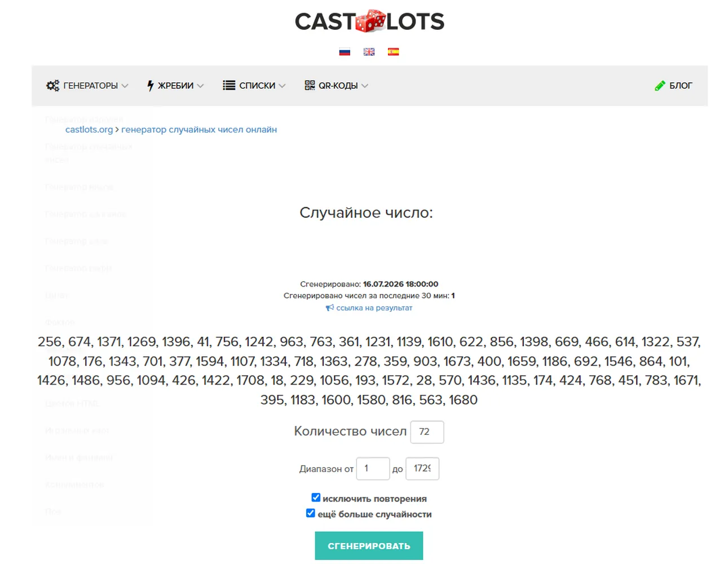Click the lightning bolt icon beside ЖРЕБИИ
The height and width of the screenshot is (564, 728).
150,86
